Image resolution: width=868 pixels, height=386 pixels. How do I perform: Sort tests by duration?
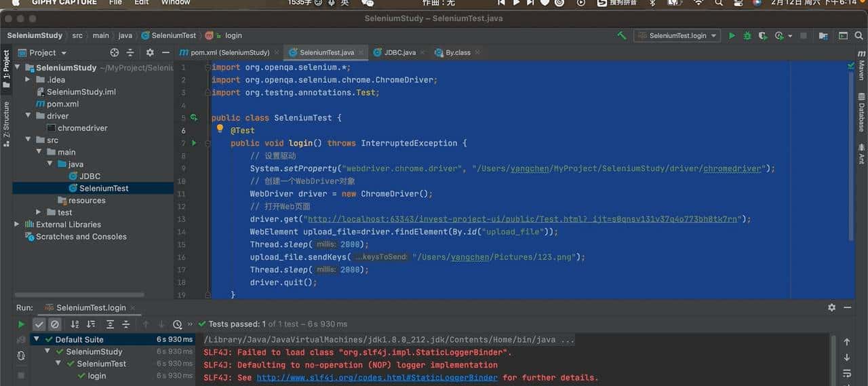click(90, 324)
